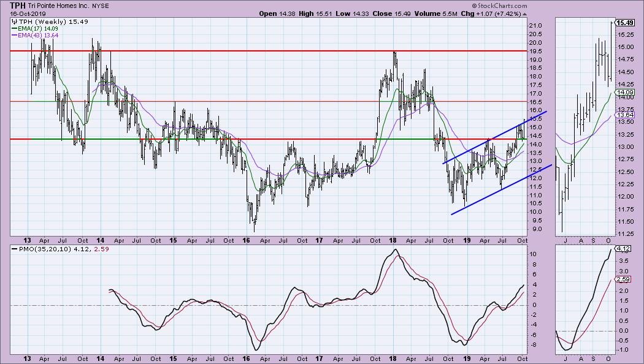Image resolution: width=644 pixels, height=364 pixels.
Task: Click the 19.5 label on the price axis
Action: click(536, 51)
